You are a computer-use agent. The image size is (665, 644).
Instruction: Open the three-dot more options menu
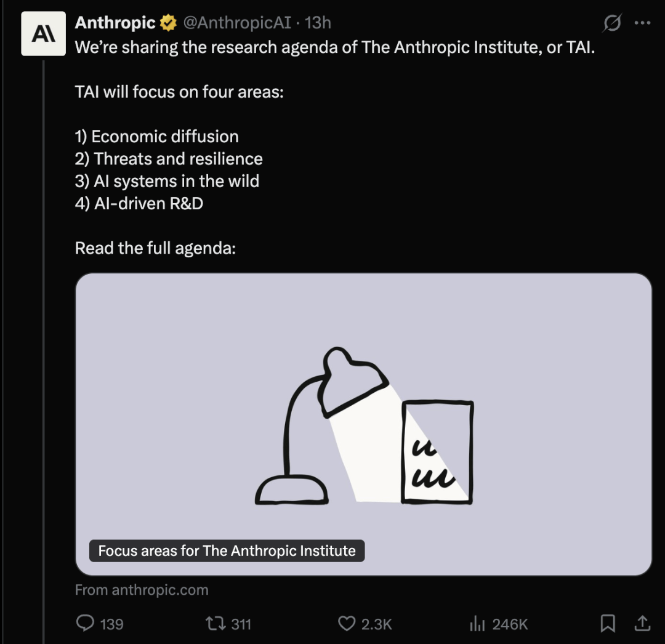pos(642,23)
